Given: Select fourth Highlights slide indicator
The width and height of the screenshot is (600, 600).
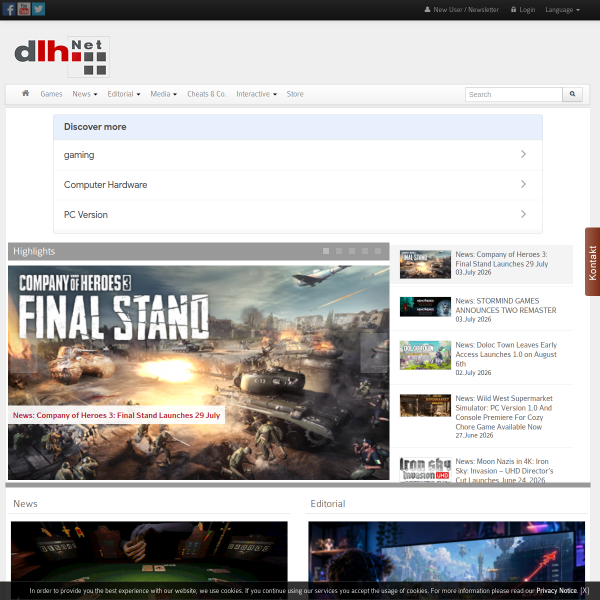Looking at the screenshot, I should click(x=365, y=251).
